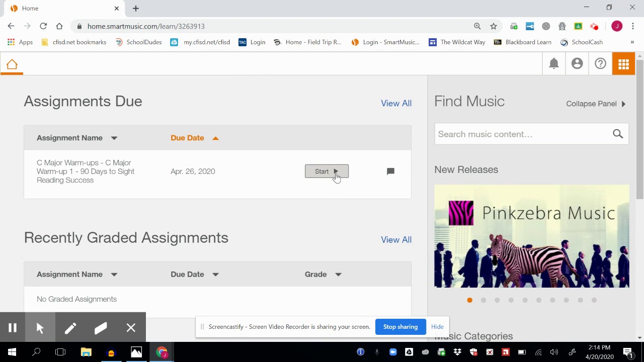Screen dimensions: 644x362
Task: Open the Windows action center notifications
Action: click(x=628, y=352)
